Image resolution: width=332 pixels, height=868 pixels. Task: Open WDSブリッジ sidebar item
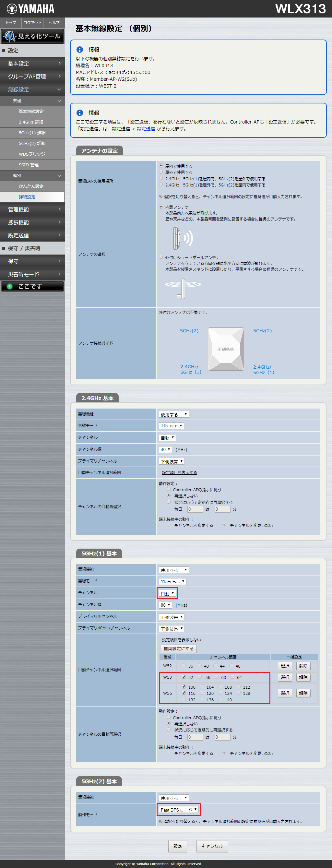pos(32,154)
